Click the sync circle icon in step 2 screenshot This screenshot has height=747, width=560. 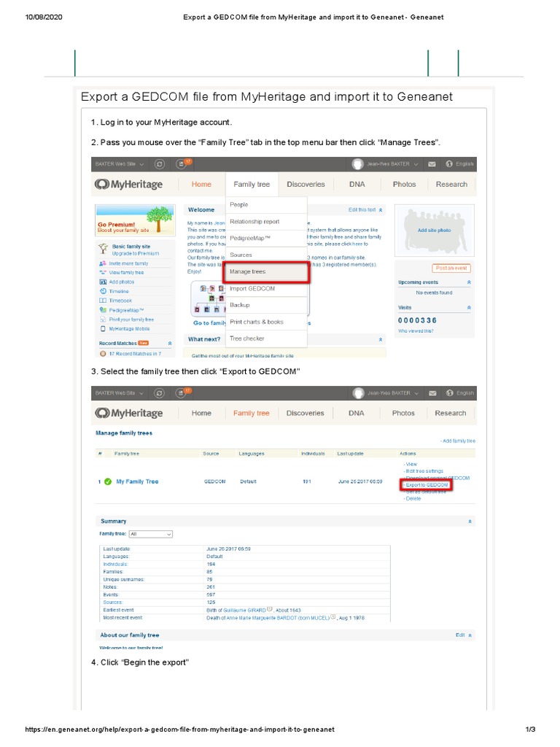(x=159, y=164)
